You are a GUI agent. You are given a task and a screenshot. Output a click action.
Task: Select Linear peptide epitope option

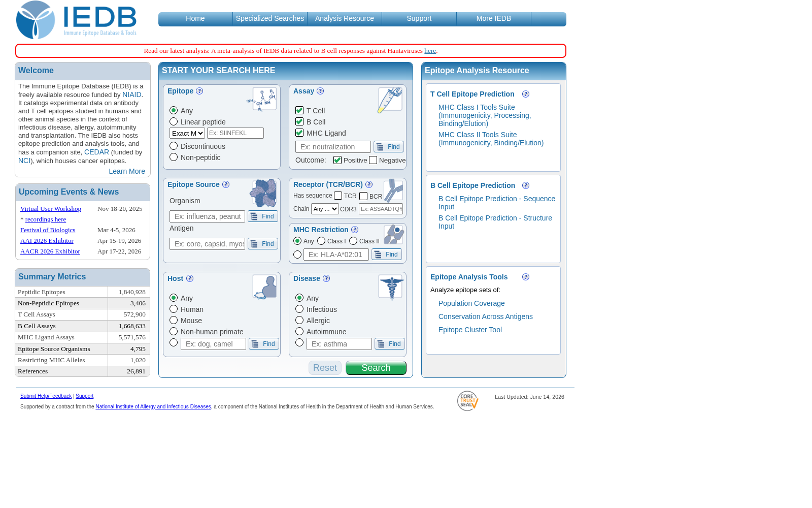tap(174, 122)
